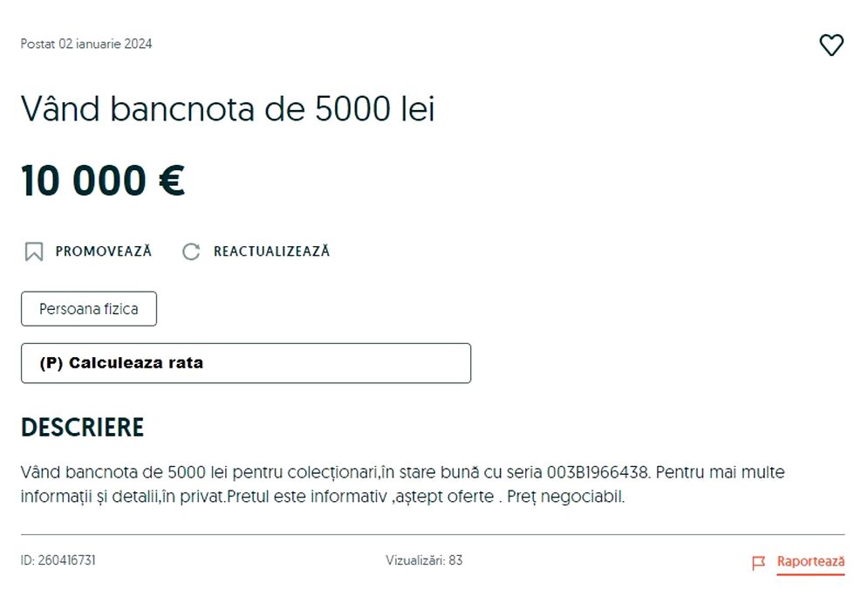Save the listing with the heart icon
868x611 pixels.
831,45
